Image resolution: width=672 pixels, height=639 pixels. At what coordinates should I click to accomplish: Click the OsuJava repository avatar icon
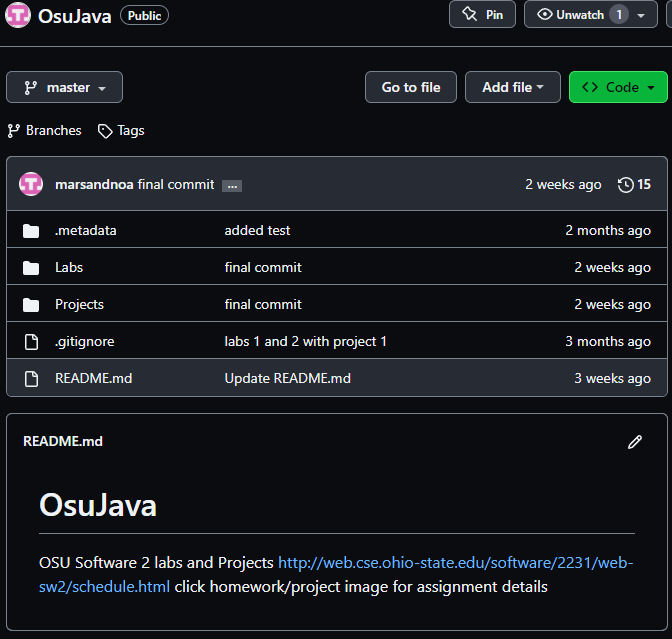pyautogui.click(x=18, y=15)
